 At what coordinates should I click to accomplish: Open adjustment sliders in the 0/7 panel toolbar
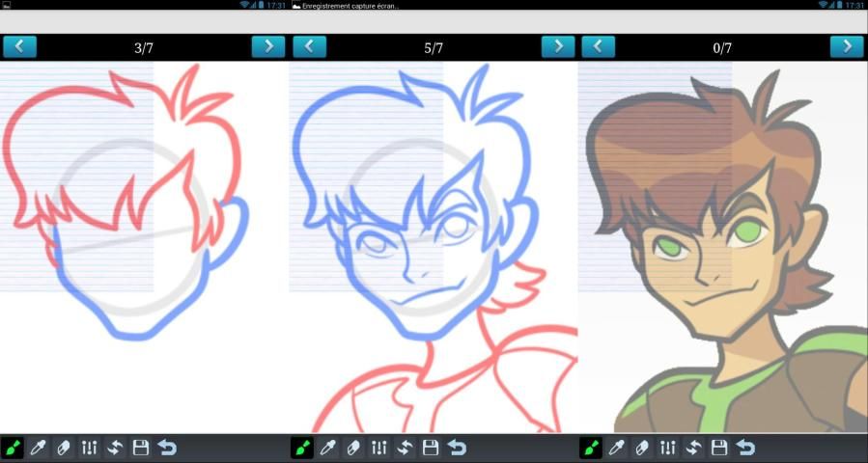(668, 448)
